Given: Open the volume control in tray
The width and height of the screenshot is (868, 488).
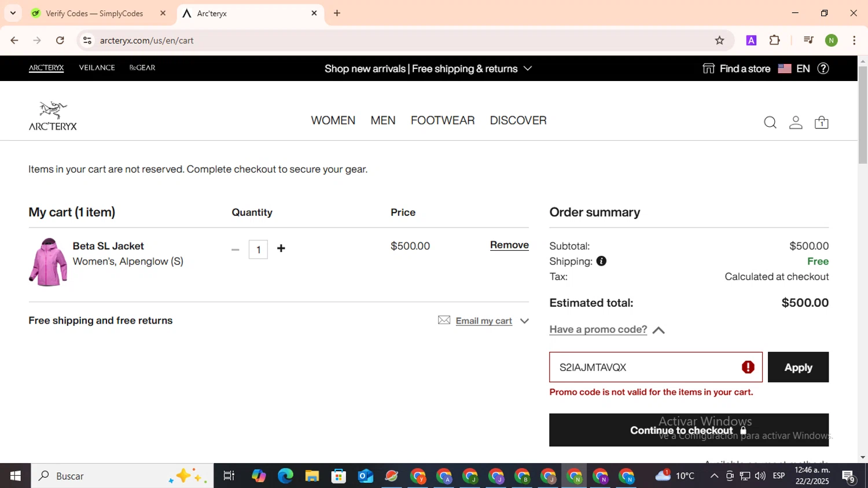Looking at the screenshot, I should [760, 476].
